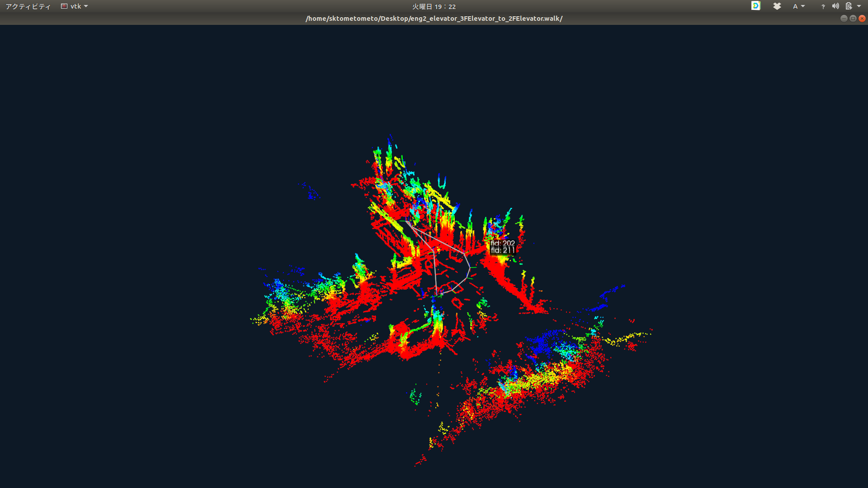Click the volume speaker icon

click(835, 6)
